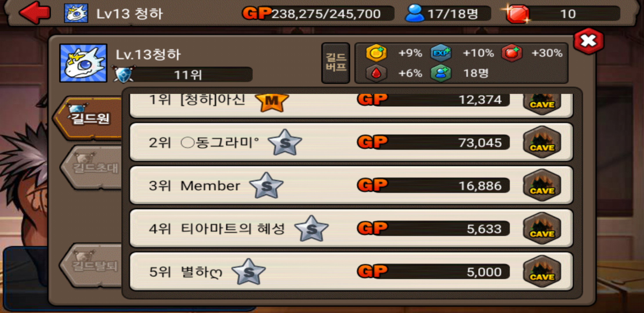
Task: Tap the ruby gem currency icon
Action: (x=517, y=14)
